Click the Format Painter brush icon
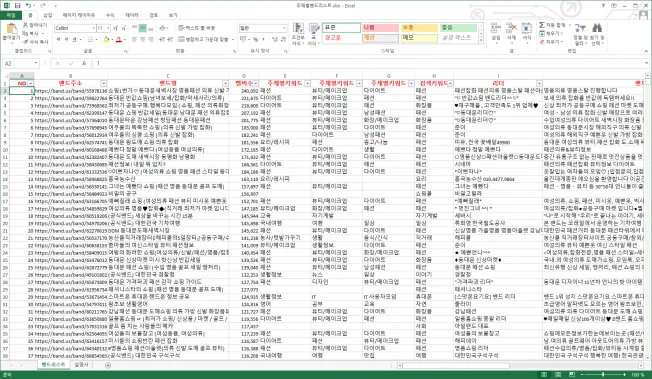The image size is (652, 379). (25, 42)
